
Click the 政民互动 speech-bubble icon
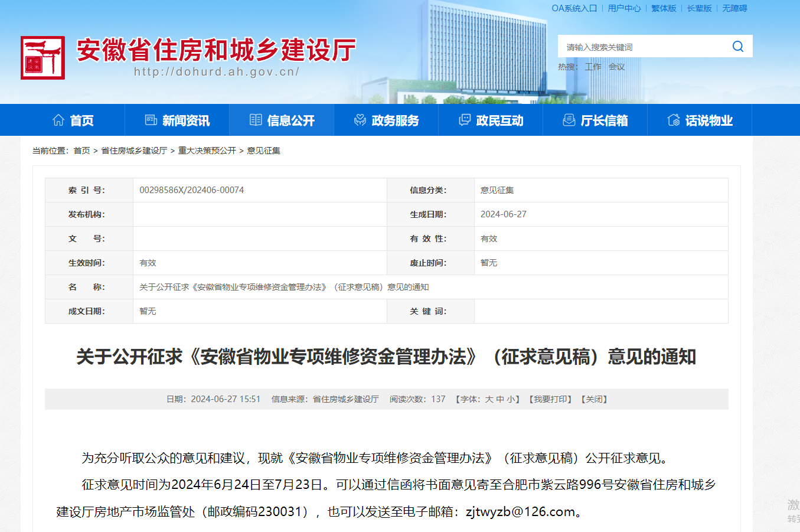click(464, 119)
